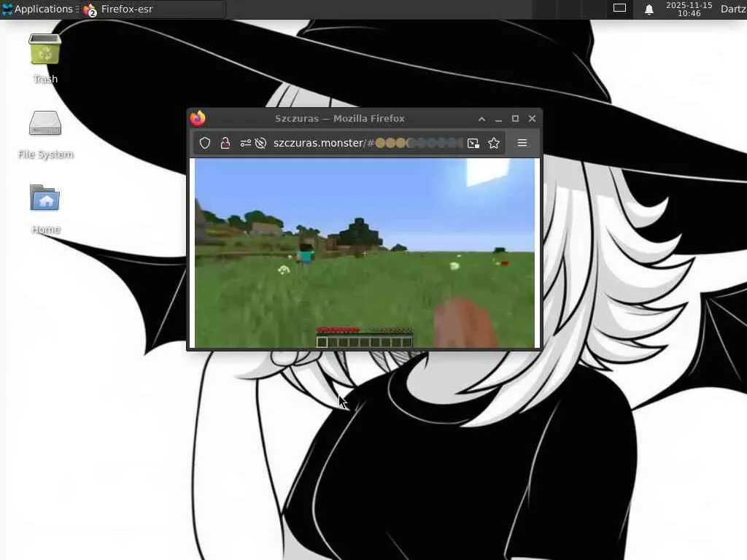Click the Szczuras — Mozilla Firefox title
The height and width of the screenshot is (560, 747).
tap(340, 119)
